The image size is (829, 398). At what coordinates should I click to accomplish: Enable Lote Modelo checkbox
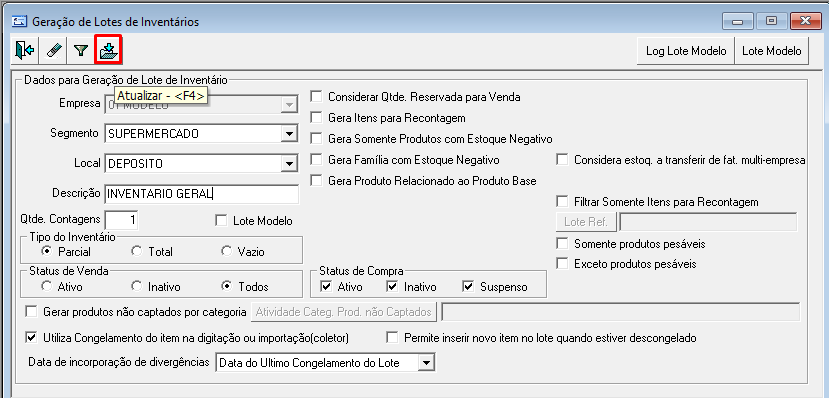tap(221, 221)
